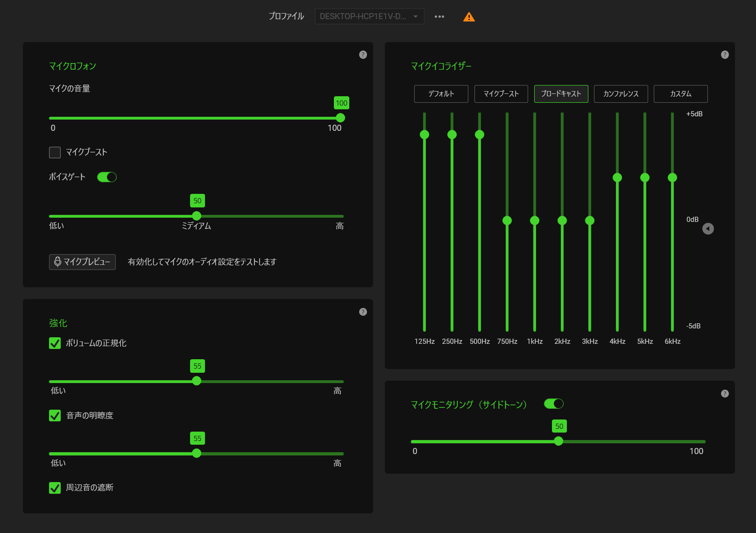Click the 250Hz equalizer band handle
Viewport: 756px width, 533px height.
pos(452,135)
